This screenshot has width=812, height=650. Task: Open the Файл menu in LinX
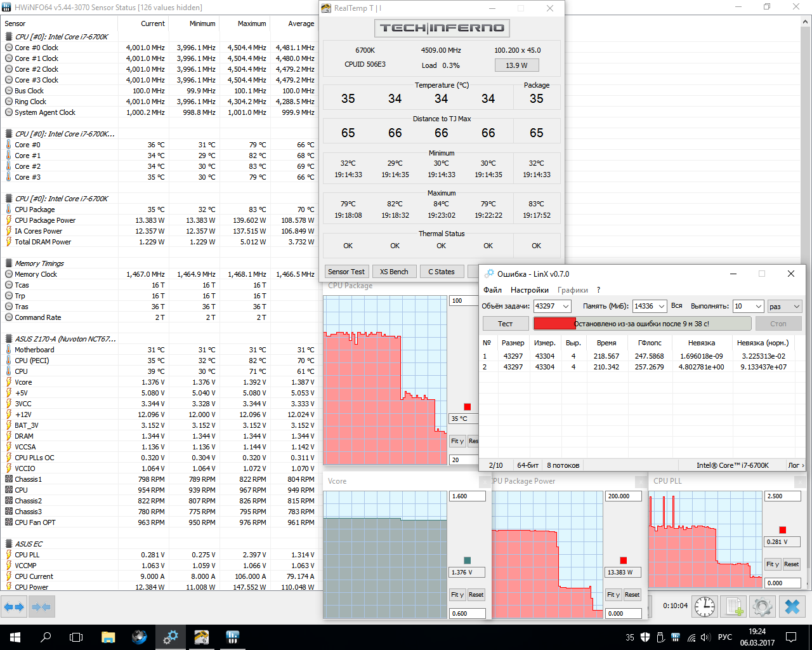[x=493, y=290]
